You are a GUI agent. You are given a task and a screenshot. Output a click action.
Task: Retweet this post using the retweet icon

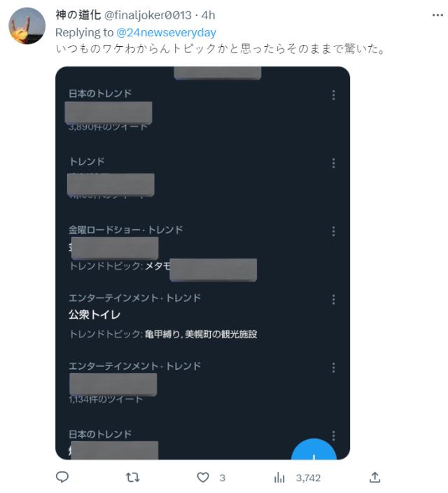coord(133,478)
